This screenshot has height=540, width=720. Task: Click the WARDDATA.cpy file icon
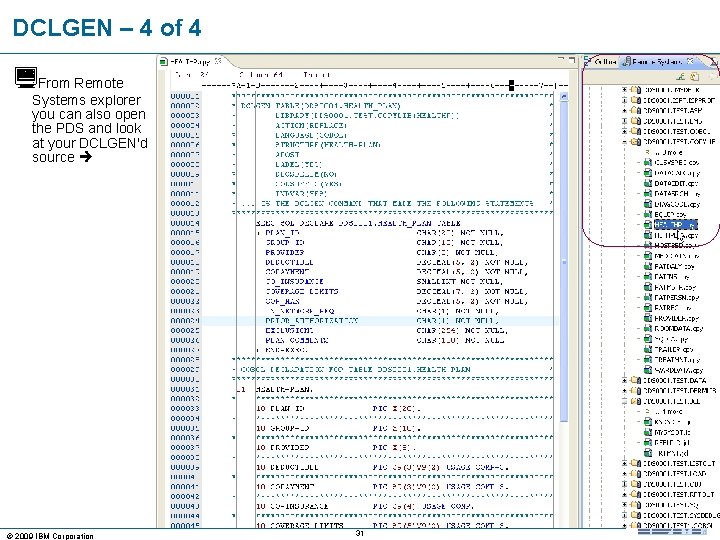coord(648,370)
